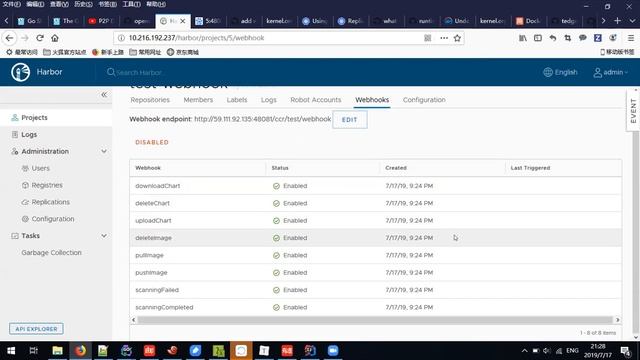The image size is (640, 360).
Task: Click the browser reload icon
Action: click(40, 38)
